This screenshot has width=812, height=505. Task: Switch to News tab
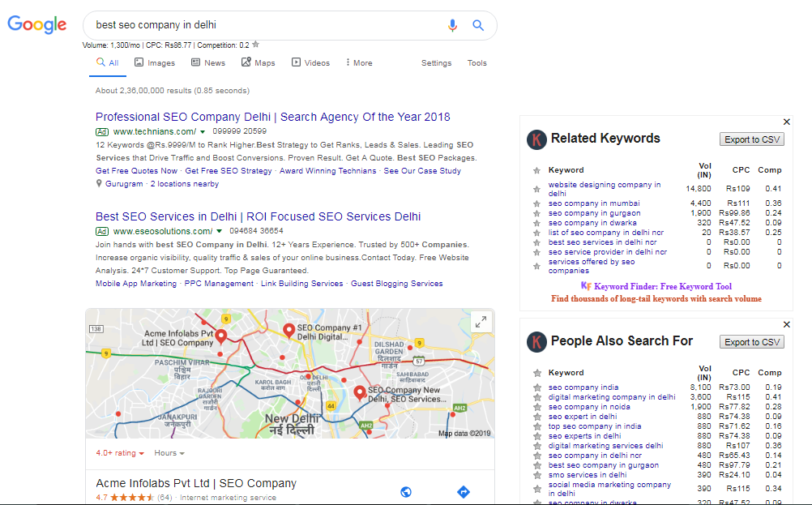pos(208,62)
